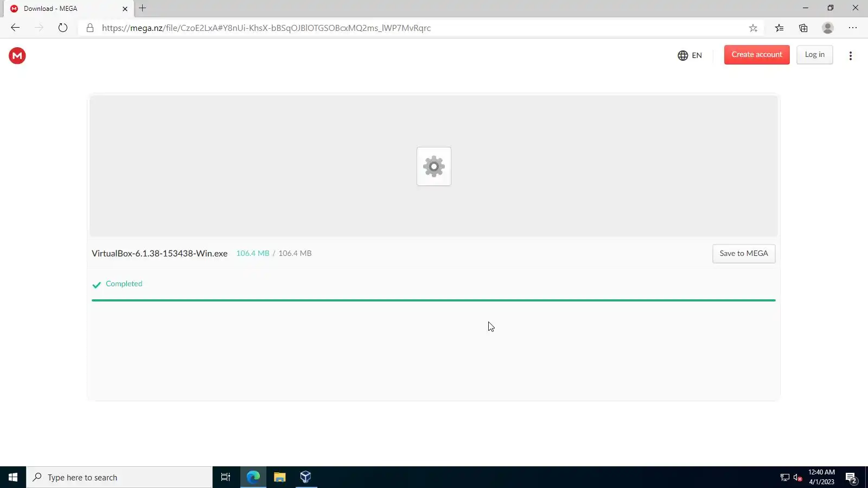Screen dimensions: 868x488
Task: Open MEGA's three-dot page menu
Action: [x=850, y=55]
